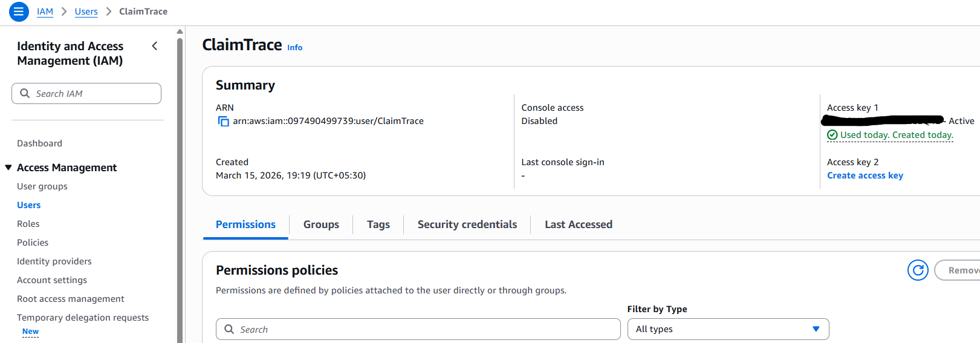980x343 pixels.
Task: Click the partially visible Remove button
Action: tap(961, 270)
